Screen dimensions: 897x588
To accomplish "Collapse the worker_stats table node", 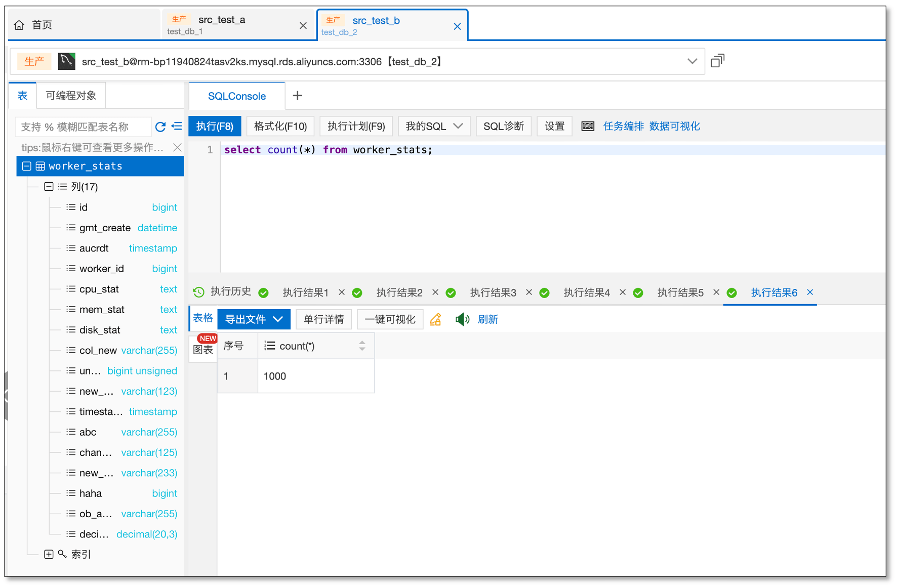I will pos(27,166).
